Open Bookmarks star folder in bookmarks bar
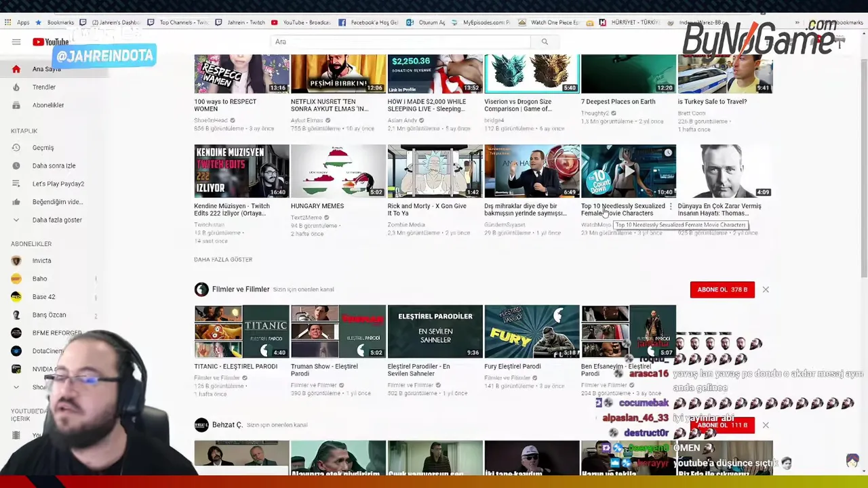 [56, 22]
